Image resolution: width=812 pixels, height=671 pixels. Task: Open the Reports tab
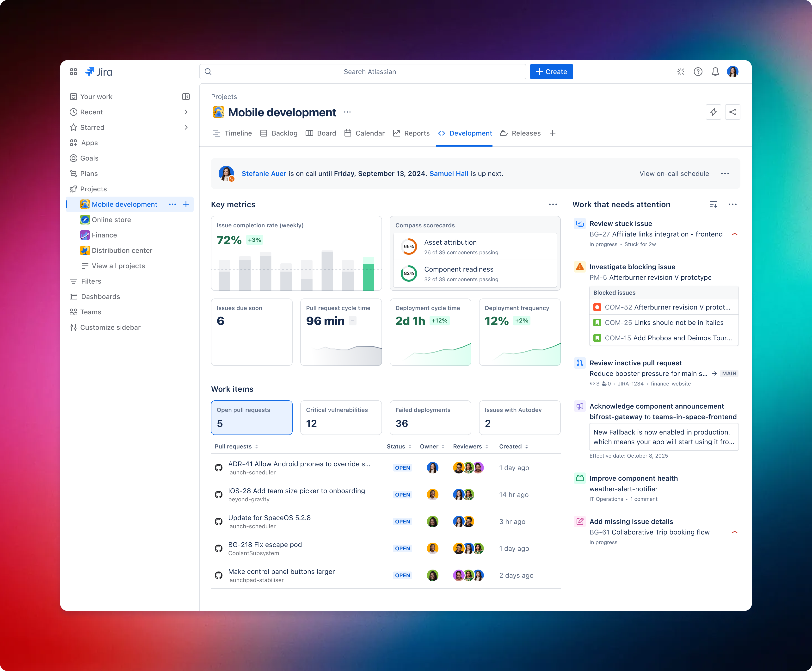[x=416, y=133]
